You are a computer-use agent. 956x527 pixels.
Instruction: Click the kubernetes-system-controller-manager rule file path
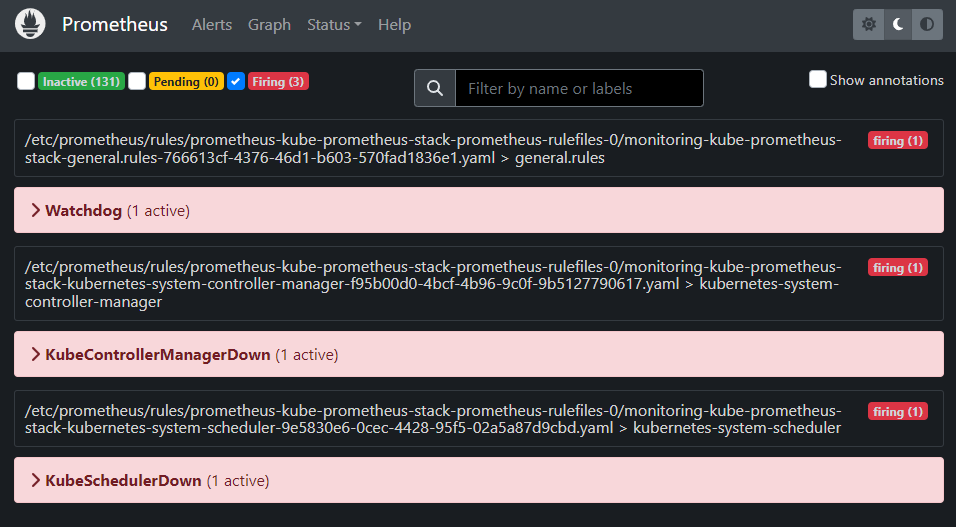[x=433, y=284]
